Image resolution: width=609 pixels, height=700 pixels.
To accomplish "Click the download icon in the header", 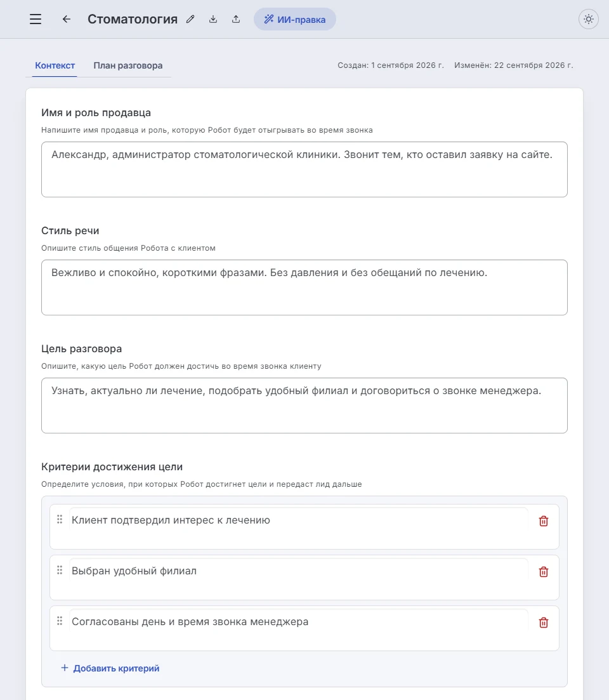I will pyautogui.click(x=213, y=19).
